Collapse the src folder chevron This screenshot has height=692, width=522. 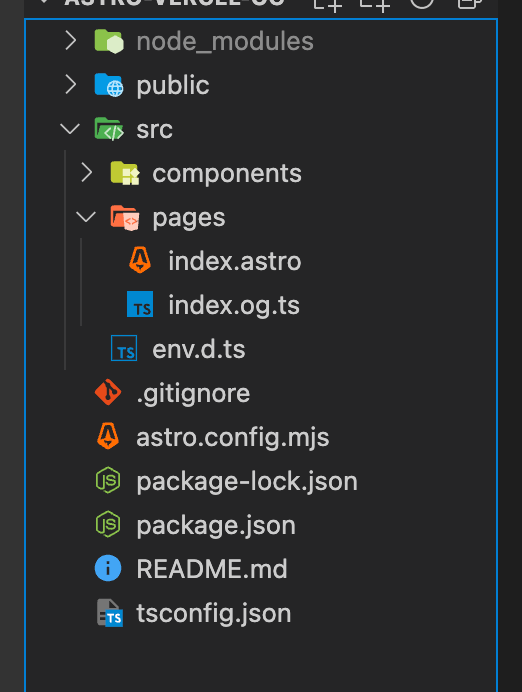click(x=70, y=129)
